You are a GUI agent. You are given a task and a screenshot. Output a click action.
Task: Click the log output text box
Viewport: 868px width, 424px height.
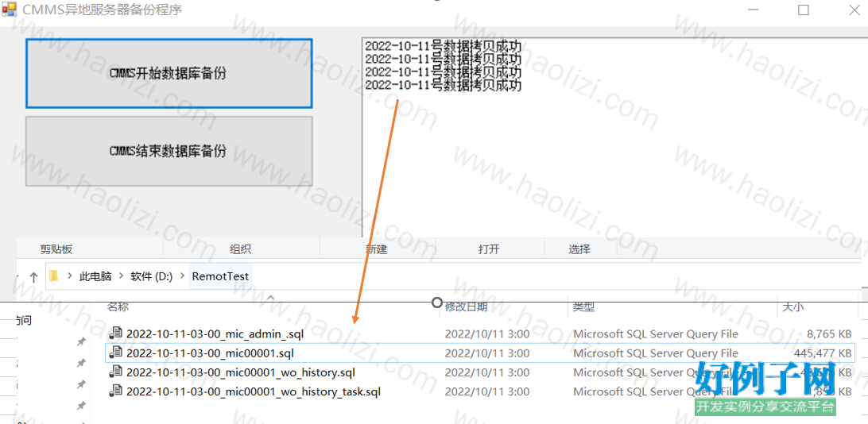614,138
